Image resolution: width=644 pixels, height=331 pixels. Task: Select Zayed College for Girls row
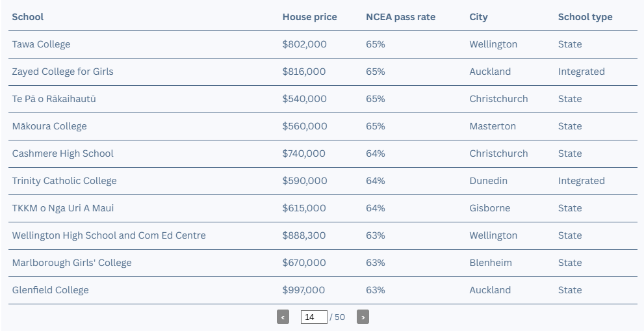(x=323, y=72)
